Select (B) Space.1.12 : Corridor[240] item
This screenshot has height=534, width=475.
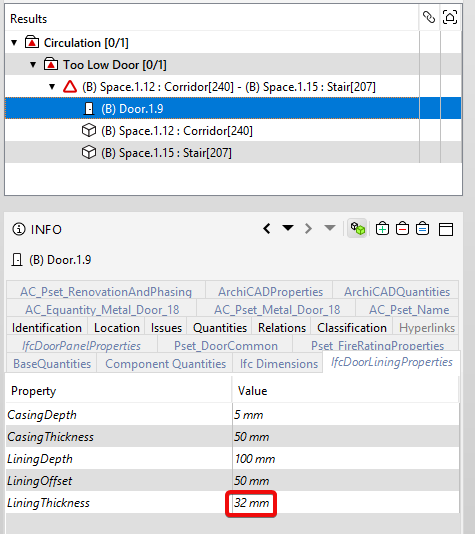pos(177,131)
